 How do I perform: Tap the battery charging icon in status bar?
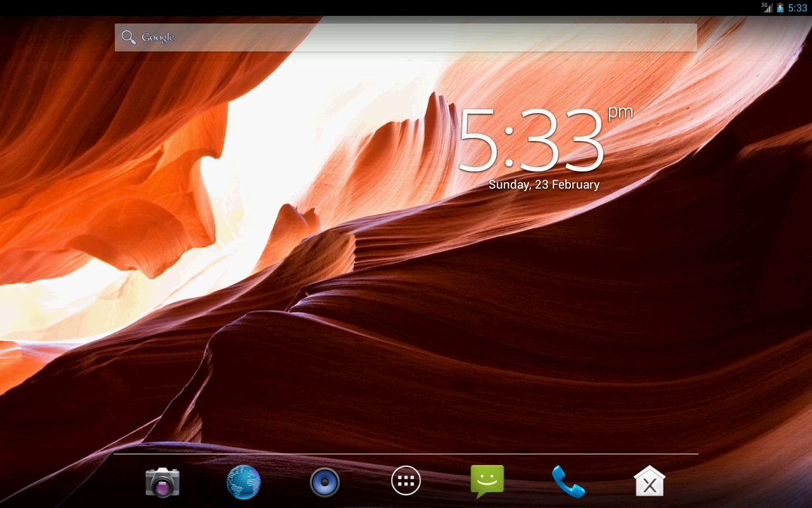(780, 8)
